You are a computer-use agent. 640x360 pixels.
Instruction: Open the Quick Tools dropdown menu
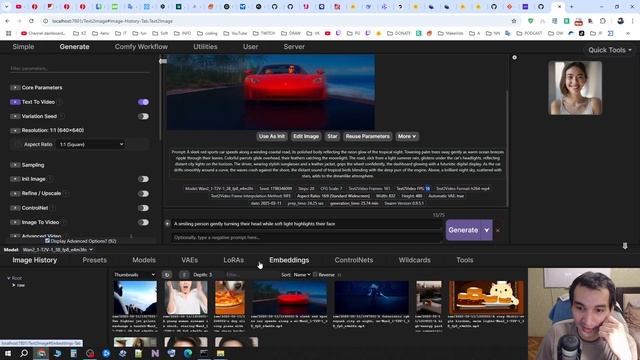pyautogui.click(x=610, y=50)
